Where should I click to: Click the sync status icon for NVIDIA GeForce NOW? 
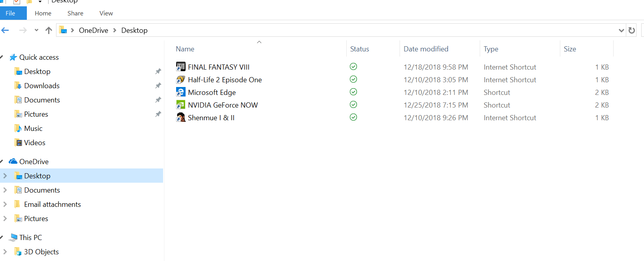353,104
